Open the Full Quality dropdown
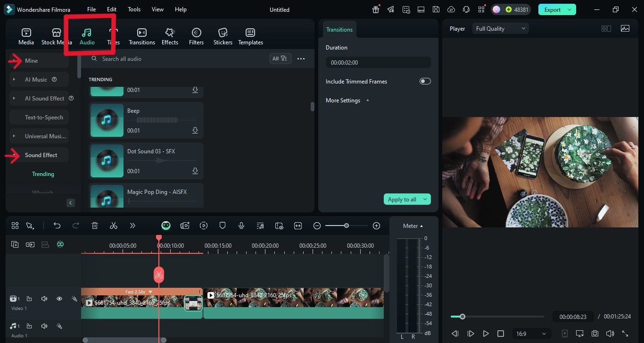Image resolution: width=644 pixels, height=343 pixels. coord(500,28)
